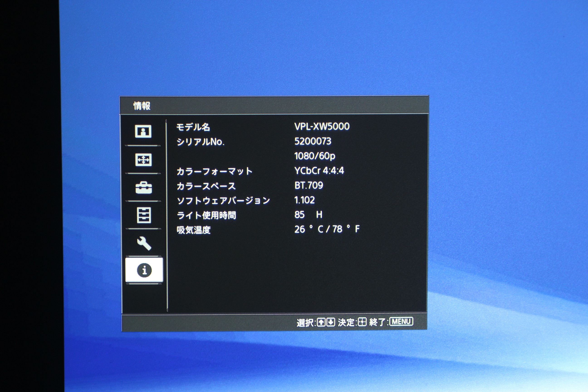Open the wrench Installation menu icon
The width and height of the screenshot is (588, 392).
(144, 243)
